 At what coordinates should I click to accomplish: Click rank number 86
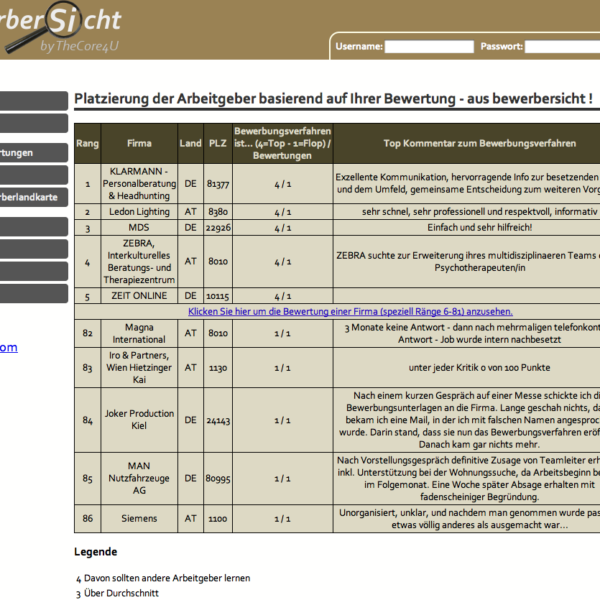click(x=88, y=518)
